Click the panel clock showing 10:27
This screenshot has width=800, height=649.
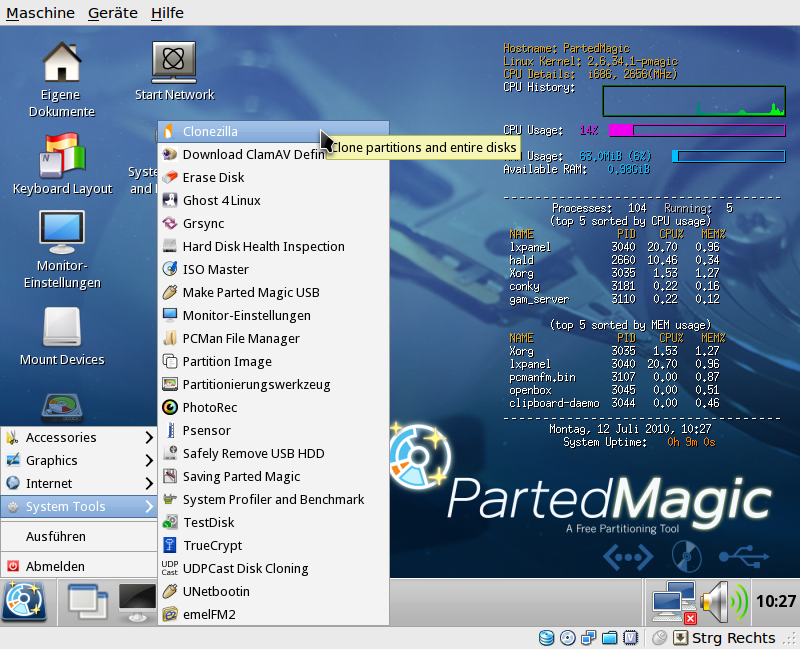pyautogui.click(x=776, y=602)
